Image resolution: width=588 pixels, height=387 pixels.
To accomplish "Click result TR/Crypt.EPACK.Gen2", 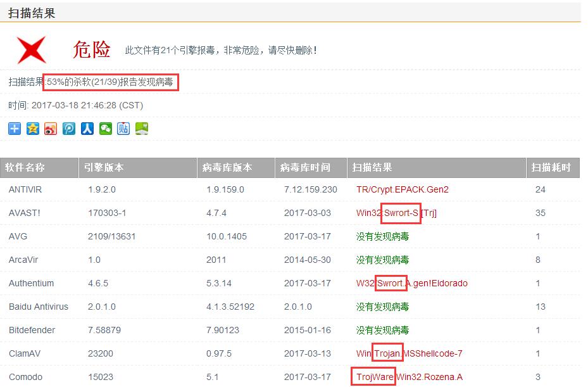I will pyautogui.click(x=403, y=189).
